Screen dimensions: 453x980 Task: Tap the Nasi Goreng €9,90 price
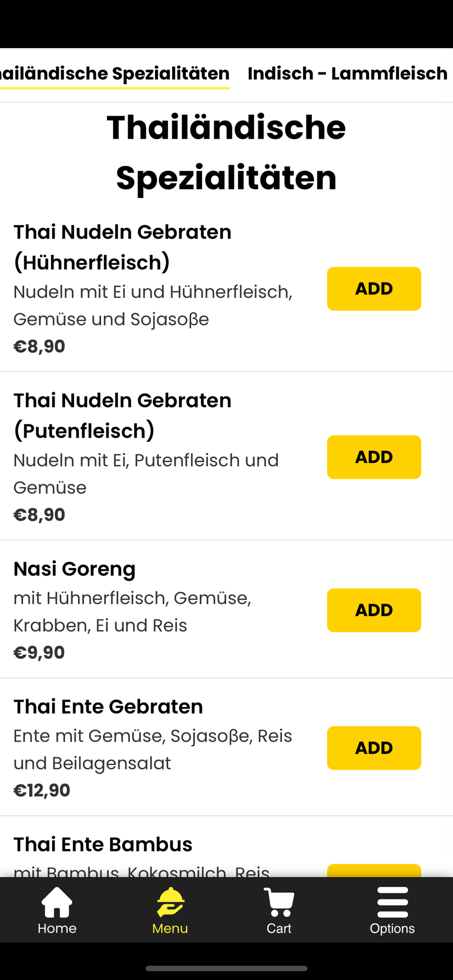coord(39,653)
